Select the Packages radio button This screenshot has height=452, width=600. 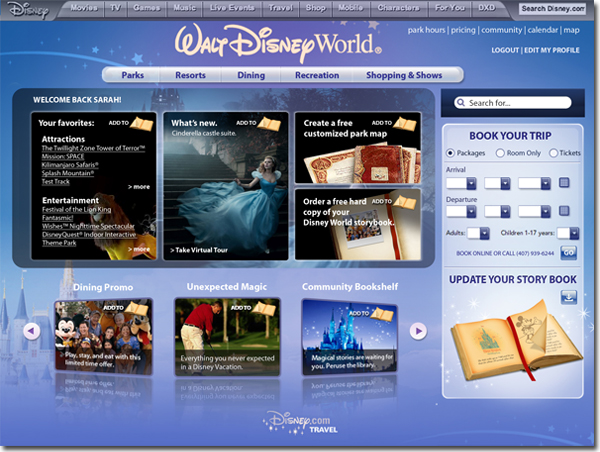pyautogui.click(x=451, y=153)
